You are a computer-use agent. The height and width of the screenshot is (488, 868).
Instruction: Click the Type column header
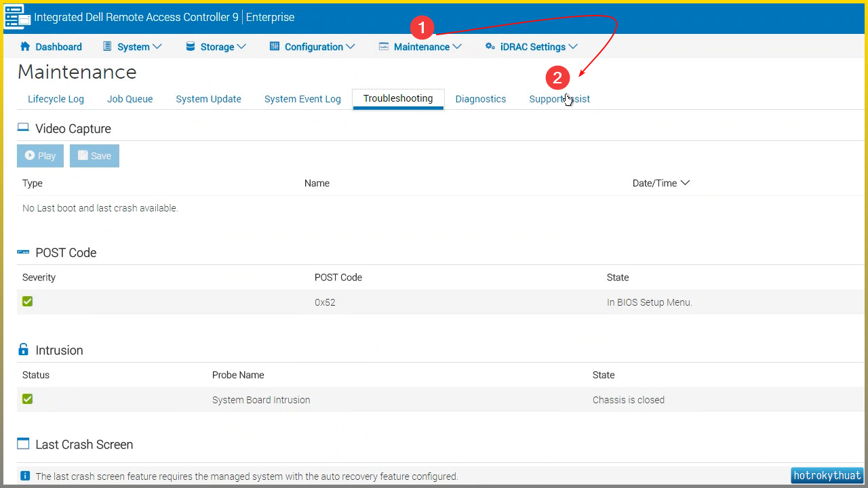coord(33,183)
